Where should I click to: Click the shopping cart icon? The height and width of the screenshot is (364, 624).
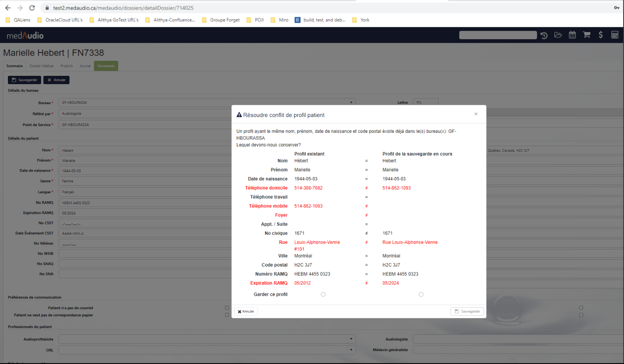click(x=586, y=35)
